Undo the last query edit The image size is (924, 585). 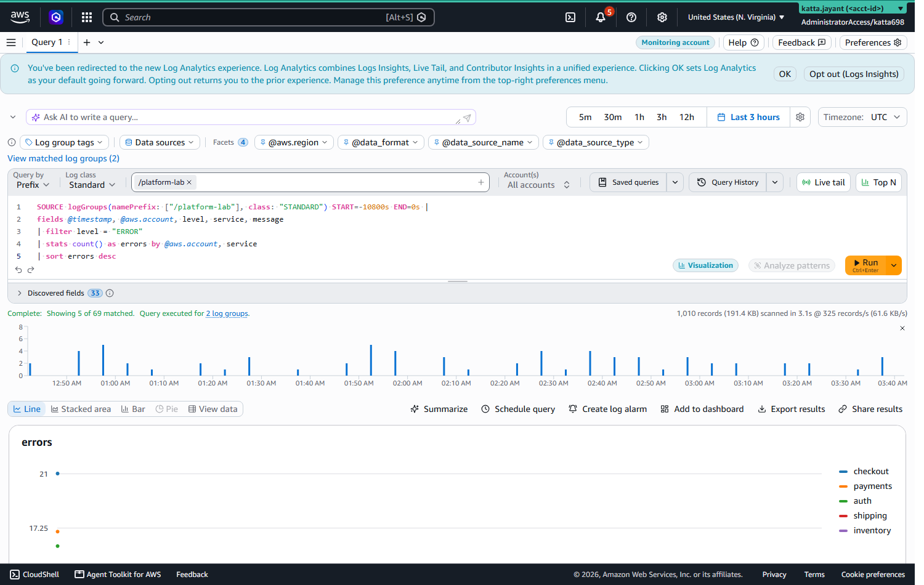click(x=18, y=270)
